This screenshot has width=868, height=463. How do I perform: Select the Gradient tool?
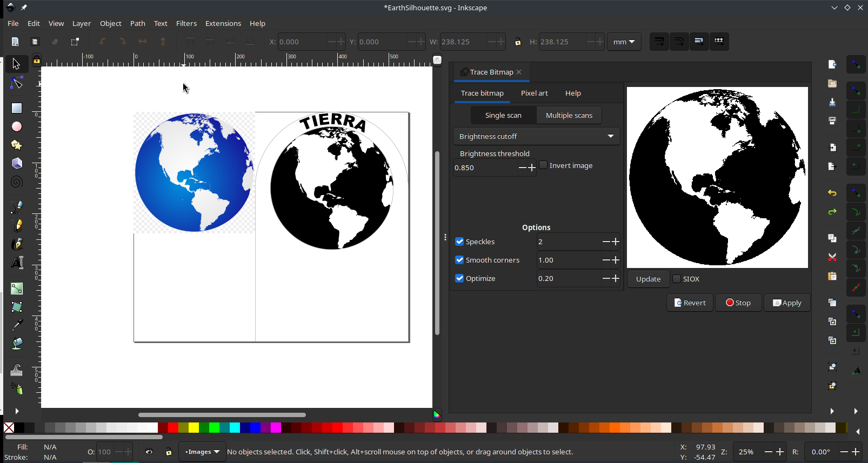coord(17,288)
